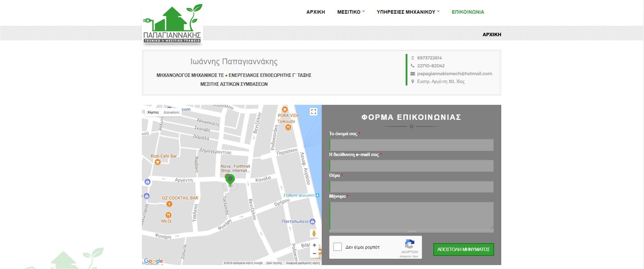Open fullscreen view of the map
The height and width of the screenshot is (269, 644).
point(313,112)
